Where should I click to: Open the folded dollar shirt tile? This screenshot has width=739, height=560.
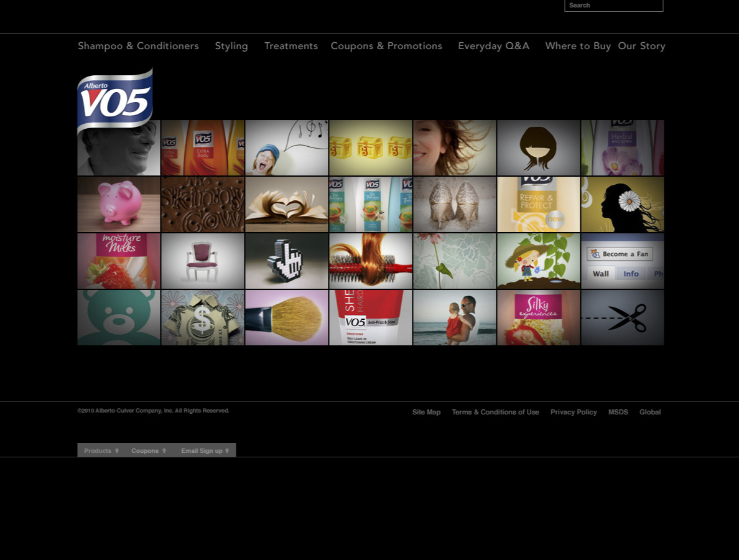point(203,318)
